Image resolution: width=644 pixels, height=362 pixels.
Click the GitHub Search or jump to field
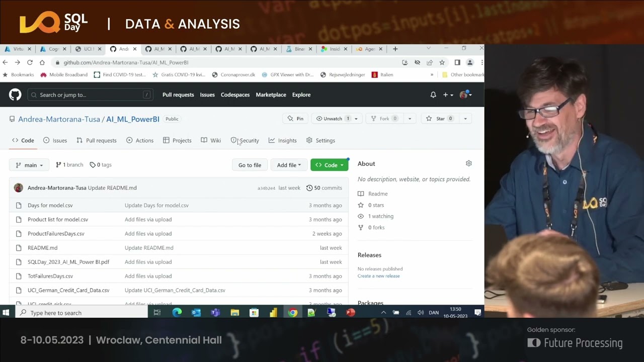[90, 95]
